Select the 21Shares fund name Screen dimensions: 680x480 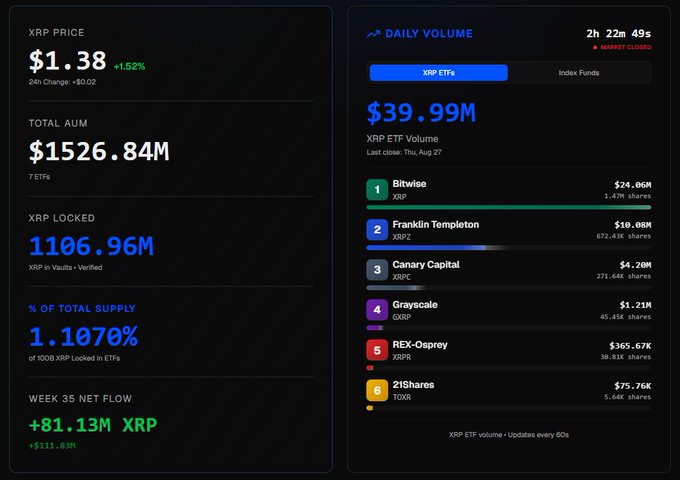[413, 385]
